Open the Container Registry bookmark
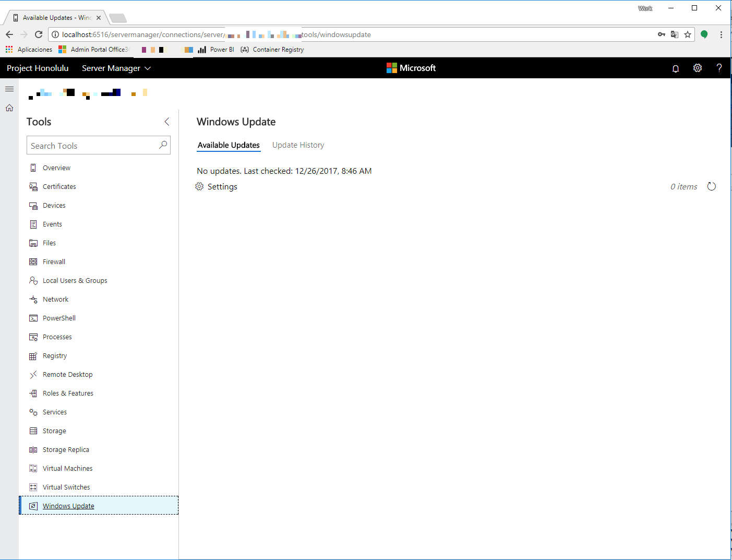Viewport: 732px width, 560px height. point(272,50)
